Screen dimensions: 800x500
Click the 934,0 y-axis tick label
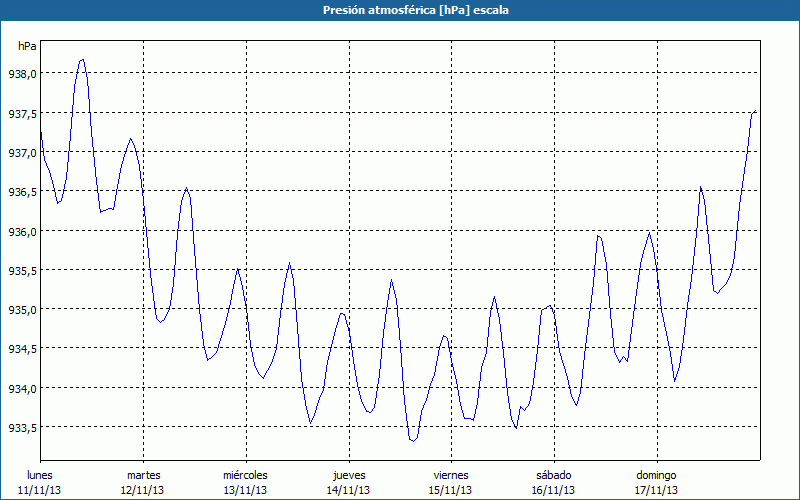click(22, 388)
